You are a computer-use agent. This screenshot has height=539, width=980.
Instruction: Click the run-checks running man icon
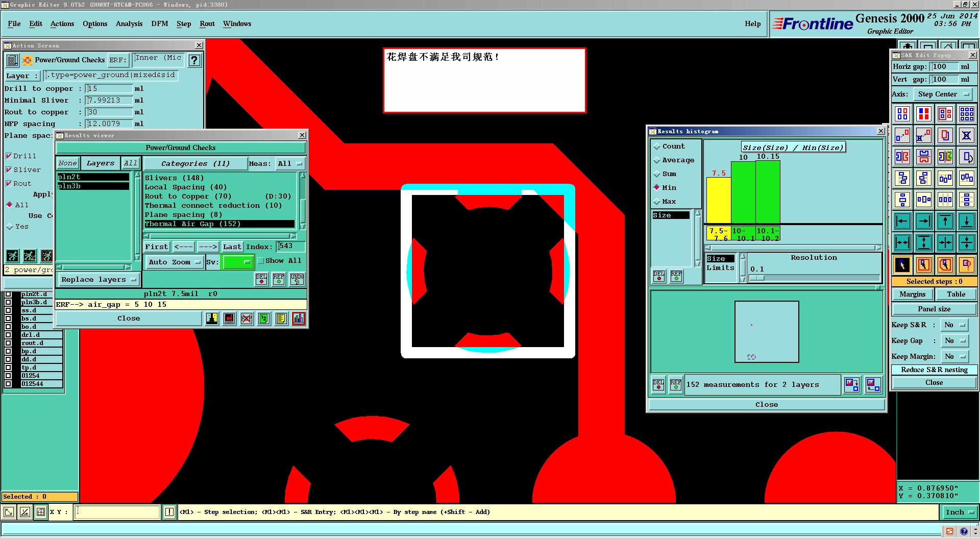[12, 255]
